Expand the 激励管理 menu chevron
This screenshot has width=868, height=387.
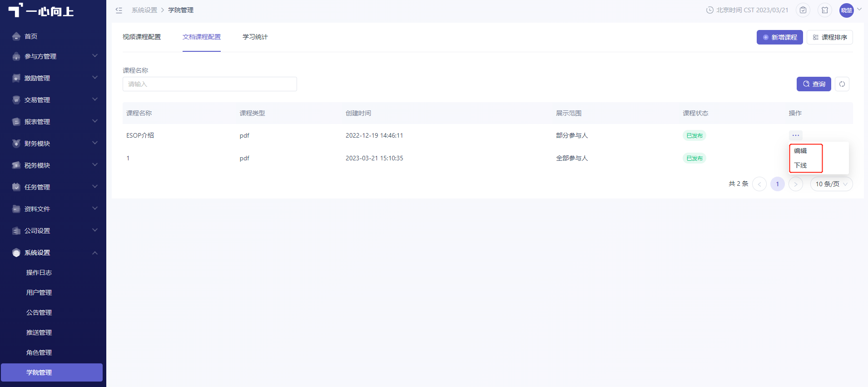95,77
